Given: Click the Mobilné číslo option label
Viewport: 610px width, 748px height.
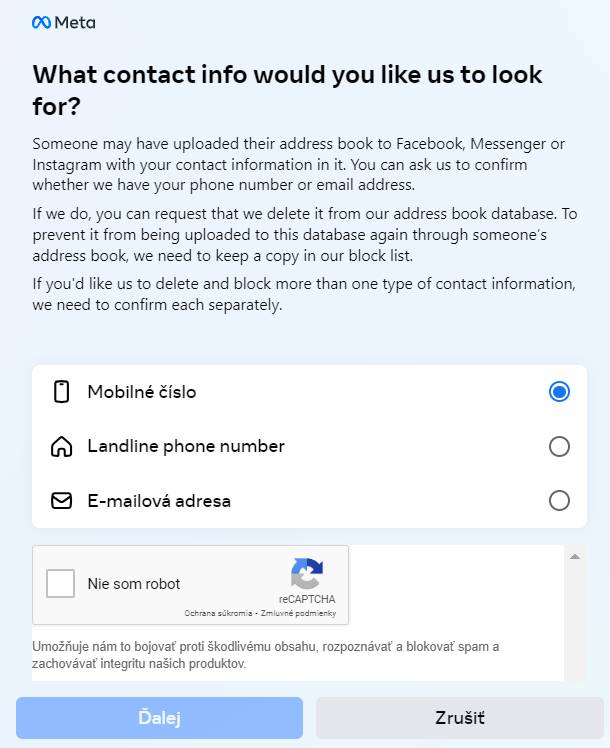Looking at the screenshot, I should click(x=142, y=392).
